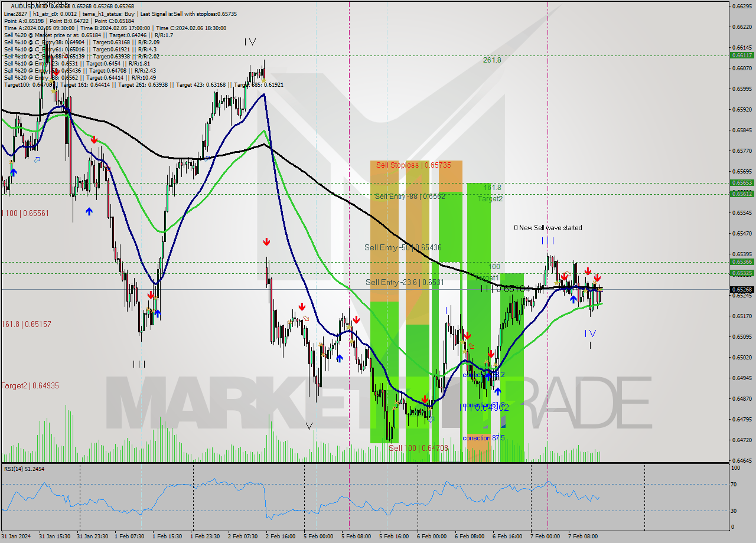
Task: Click the price axis value 0.64720
Action: (x=742, y=440)
